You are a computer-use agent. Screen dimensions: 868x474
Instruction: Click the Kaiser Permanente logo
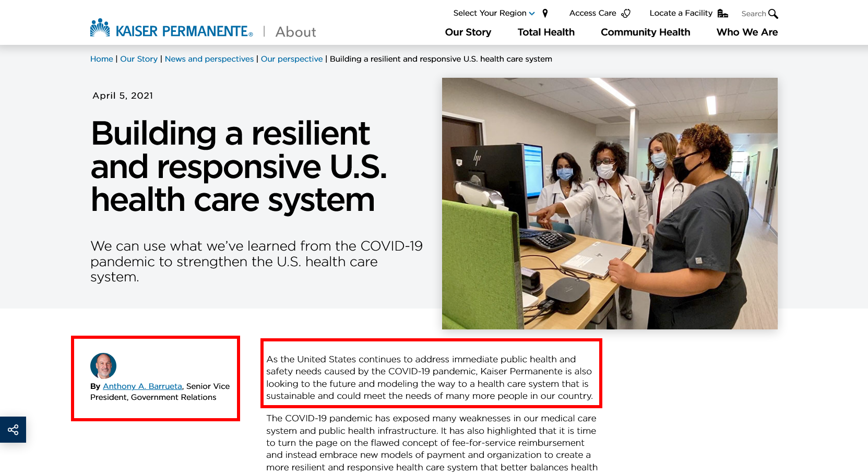(x=172, y=29)
